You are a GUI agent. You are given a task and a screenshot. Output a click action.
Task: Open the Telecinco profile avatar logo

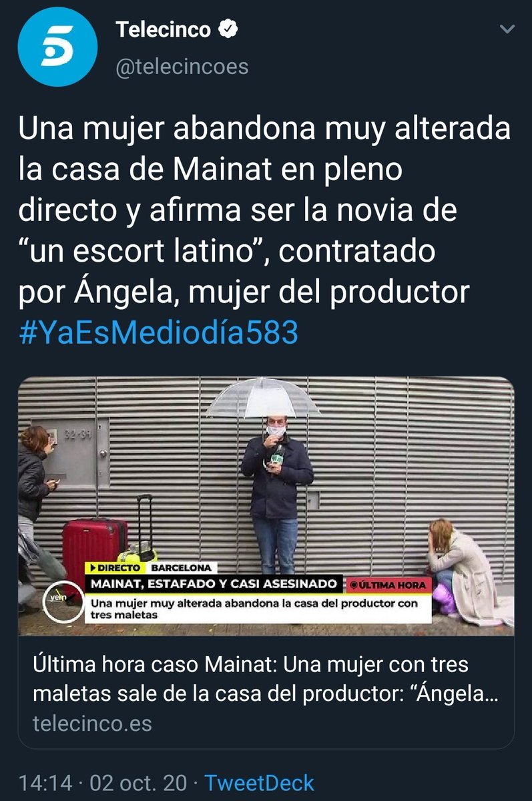[57, 47]
